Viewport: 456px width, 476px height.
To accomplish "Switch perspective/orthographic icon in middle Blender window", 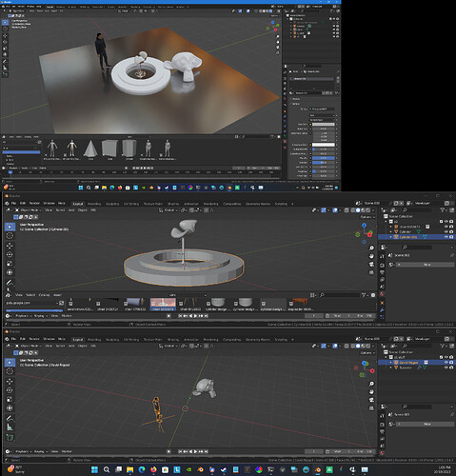I will (371, 272).
